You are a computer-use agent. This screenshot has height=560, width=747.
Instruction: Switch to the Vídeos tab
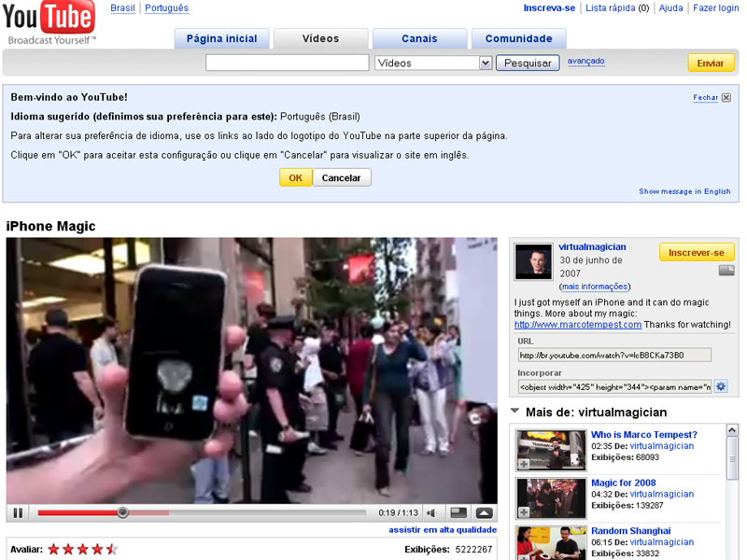(320, 38)
